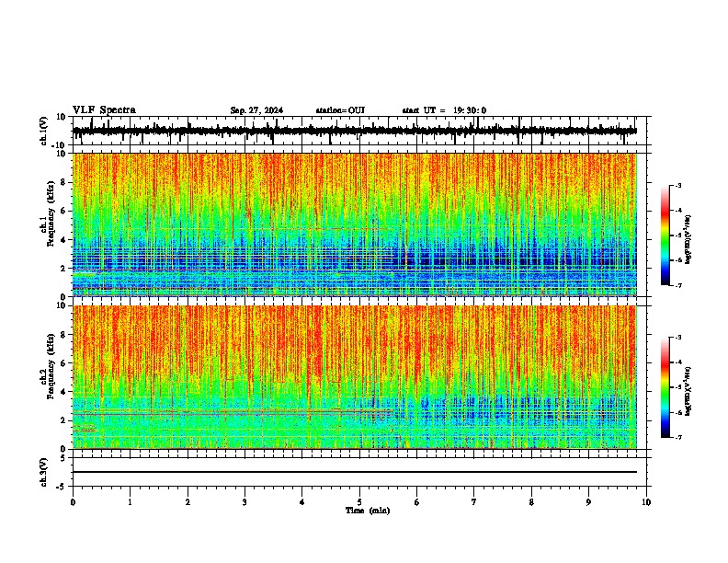Click the "4" kHz tick on ch.2 spectrogram
The width and height of the screenshot is (728, 563).
(63, 392)
